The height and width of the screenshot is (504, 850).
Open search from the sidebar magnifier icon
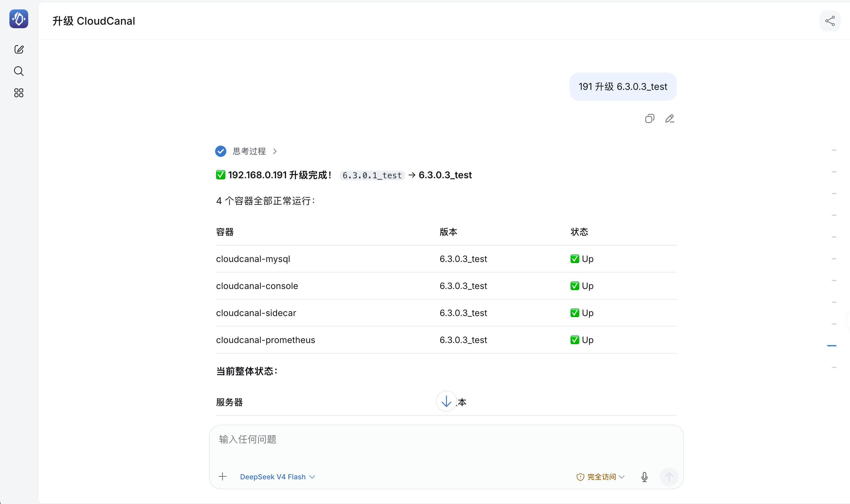[19, 71]
